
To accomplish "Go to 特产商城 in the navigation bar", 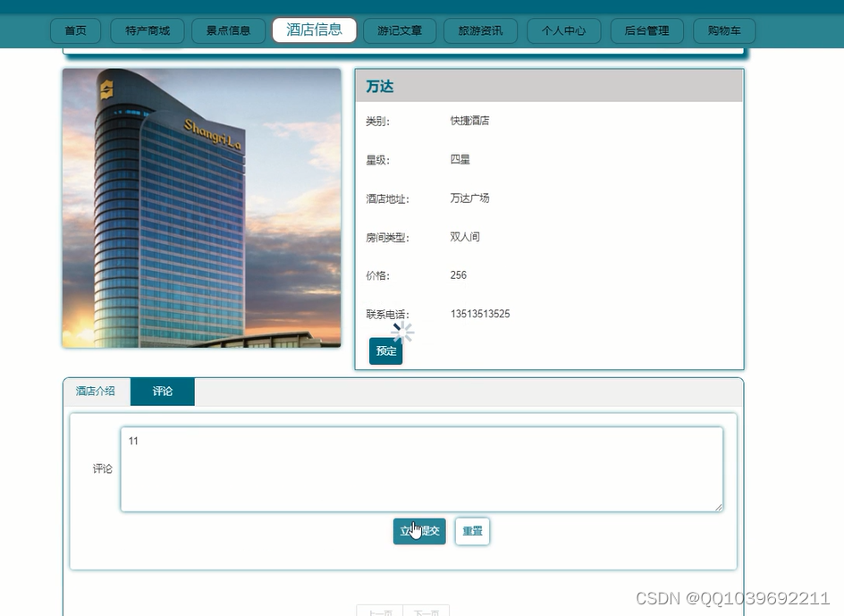I will tap(148, 30).
